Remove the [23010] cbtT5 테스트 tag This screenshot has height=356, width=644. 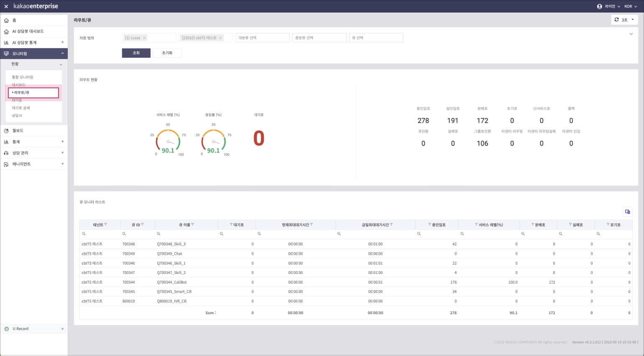coord(221,38)
